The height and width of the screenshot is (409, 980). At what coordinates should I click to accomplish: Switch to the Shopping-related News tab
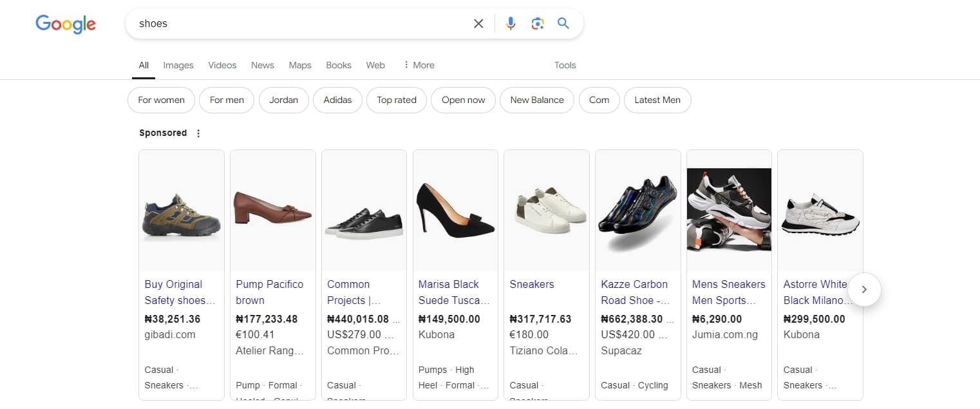point(262,65)
